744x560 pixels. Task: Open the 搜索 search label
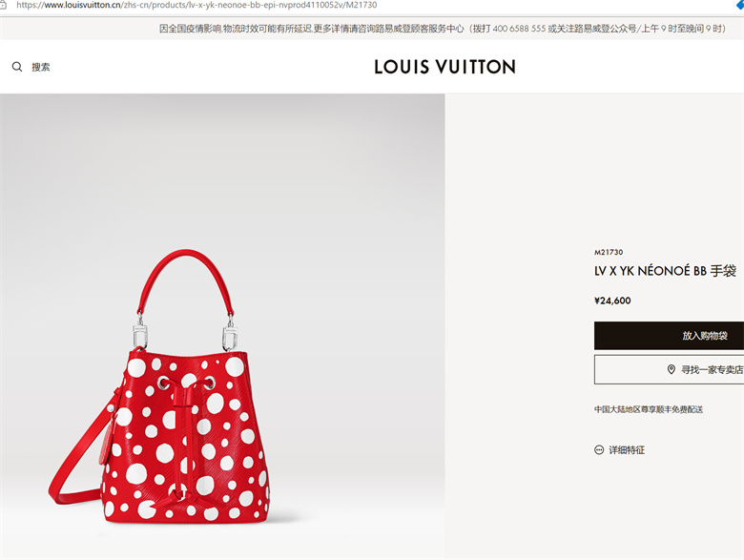pyautogui.click(x=41, y=67)
